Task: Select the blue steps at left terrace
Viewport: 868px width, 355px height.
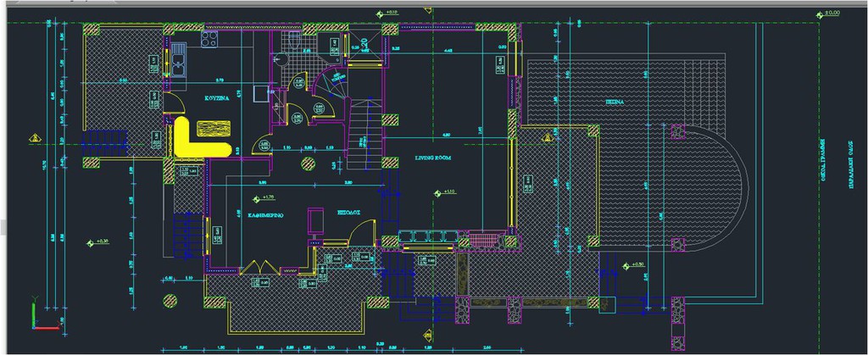Action: [105, 142]
